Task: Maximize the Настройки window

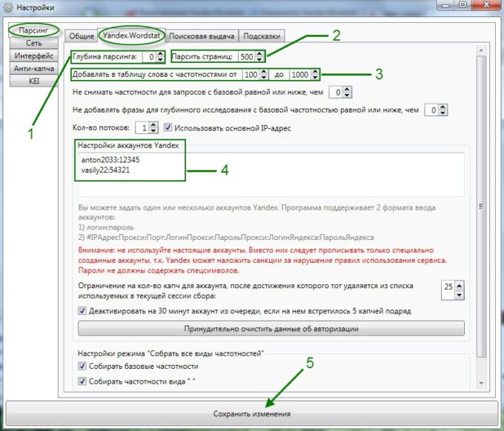Action: [x=462, y=5]
